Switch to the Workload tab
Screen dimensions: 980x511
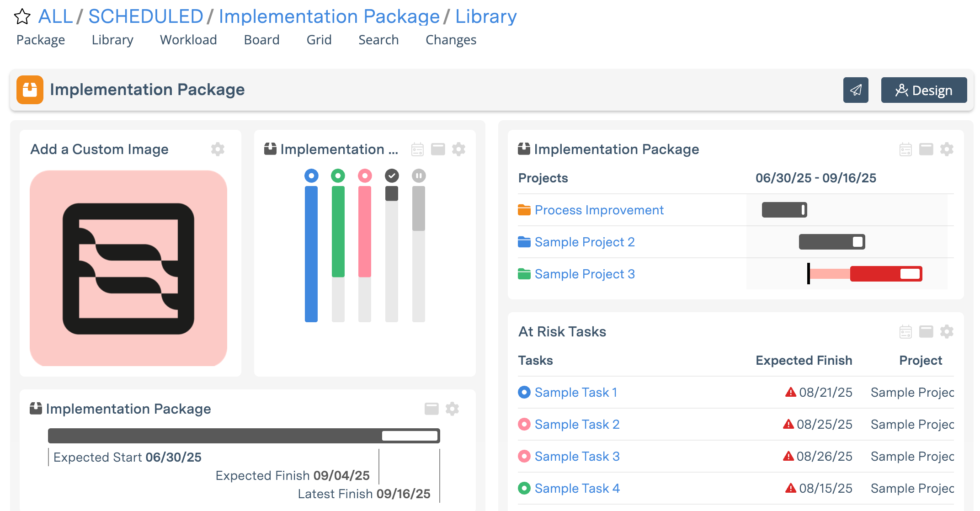pos(188,40)
